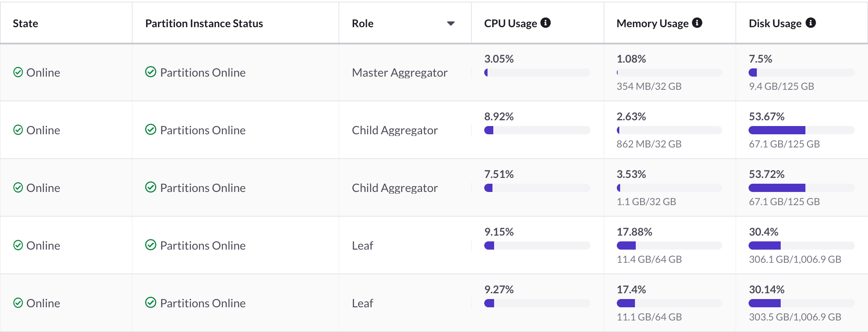
Task: Click the Disk Usage info icon
Action: point(810,23)
